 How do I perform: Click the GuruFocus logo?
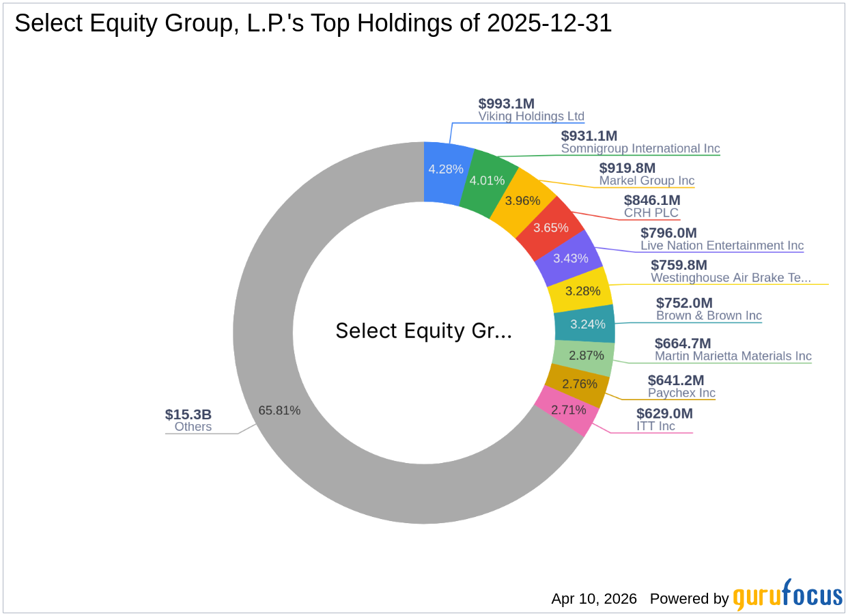(x=785, y=595)
